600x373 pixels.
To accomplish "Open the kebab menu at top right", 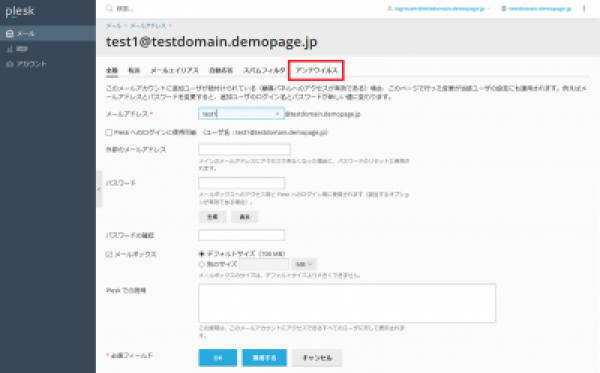I will (584, 8).
